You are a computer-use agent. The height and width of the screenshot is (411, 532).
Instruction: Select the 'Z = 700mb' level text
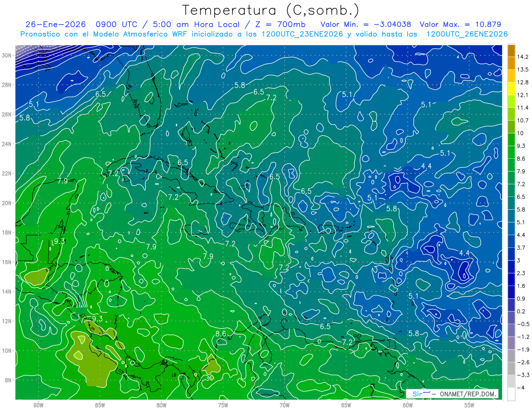(x=278, y=24)
